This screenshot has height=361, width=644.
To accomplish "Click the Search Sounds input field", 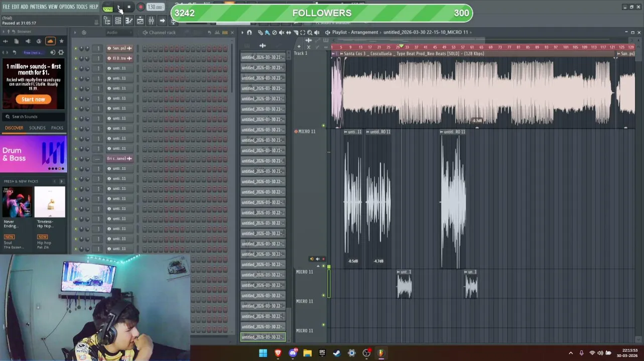I will click(x=34, y=116).
